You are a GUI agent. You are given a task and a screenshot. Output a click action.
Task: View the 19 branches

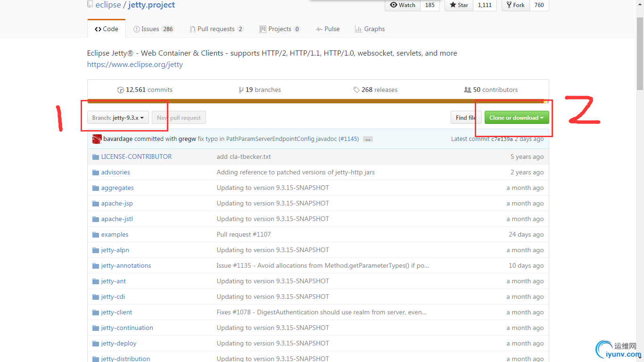[x=260, y=90]
